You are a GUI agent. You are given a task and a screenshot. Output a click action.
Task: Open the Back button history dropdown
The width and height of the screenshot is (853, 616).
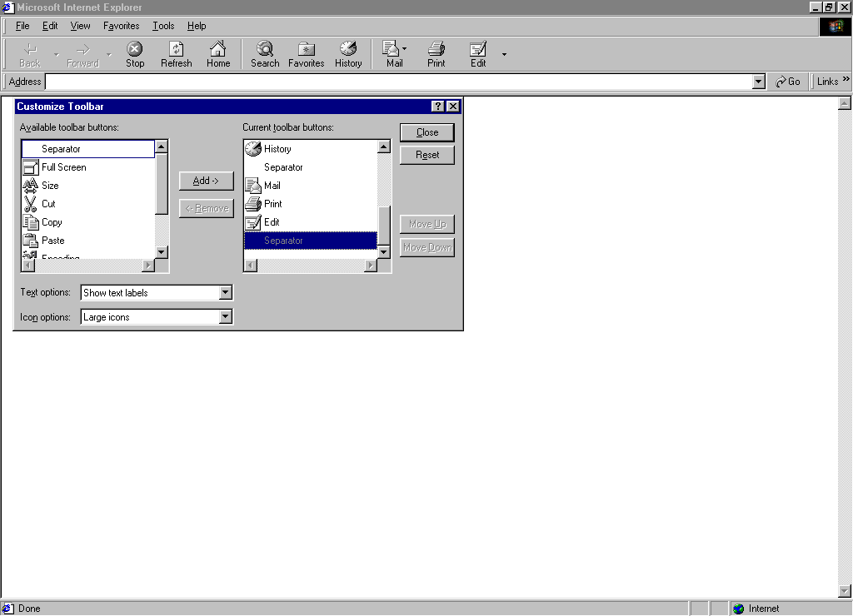(56, 54)
